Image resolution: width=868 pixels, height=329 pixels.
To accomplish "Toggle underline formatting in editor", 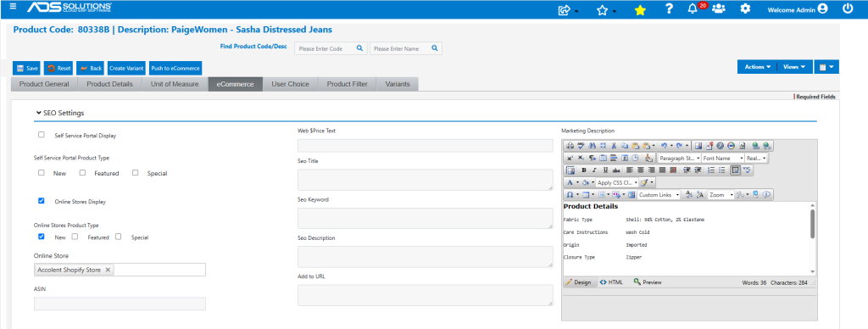I will [x=605, y=170].
